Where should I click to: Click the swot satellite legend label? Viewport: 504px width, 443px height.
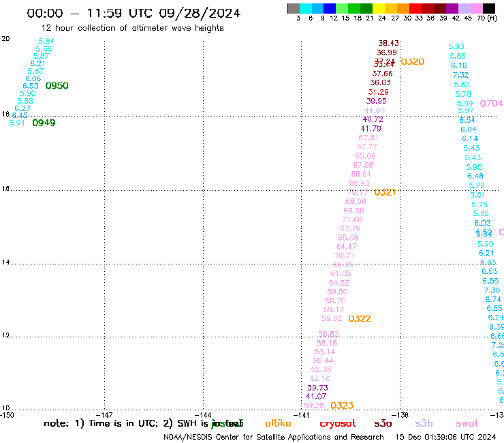[x=467, y=423]
